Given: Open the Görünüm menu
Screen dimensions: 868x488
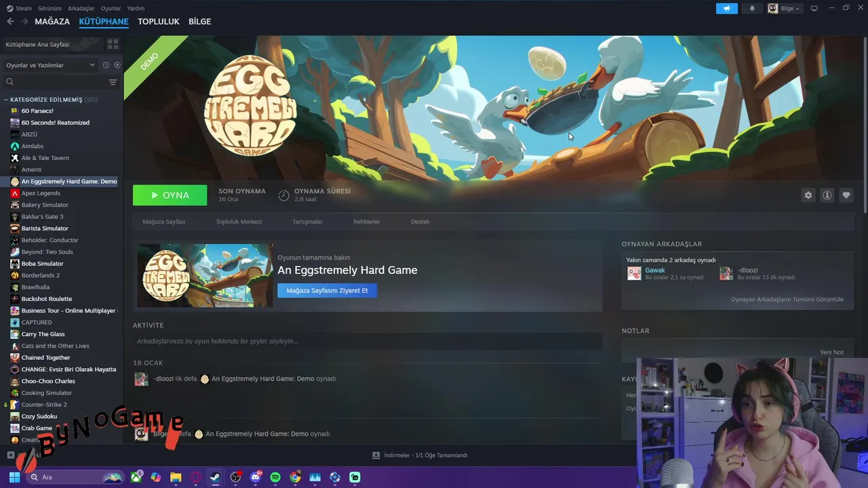Looking at the screenshot, I should pyautogui.click(x=50, y=8).
